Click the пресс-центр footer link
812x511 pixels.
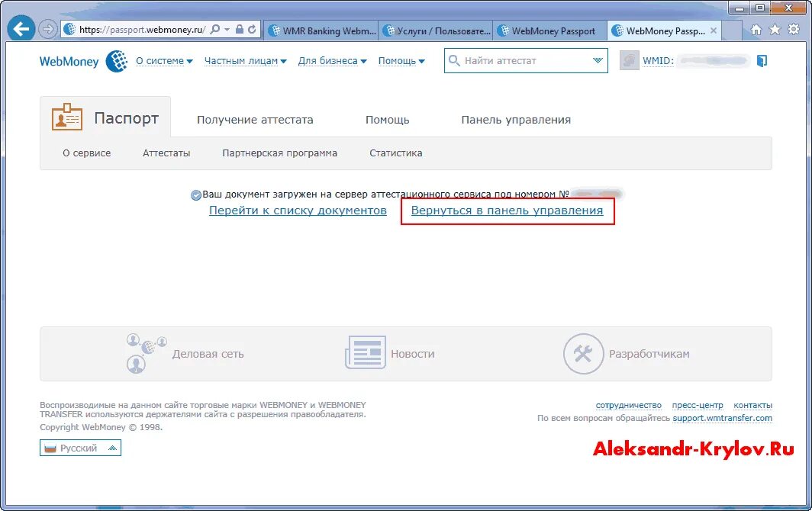pyautogui.click(x=697, y=405)
